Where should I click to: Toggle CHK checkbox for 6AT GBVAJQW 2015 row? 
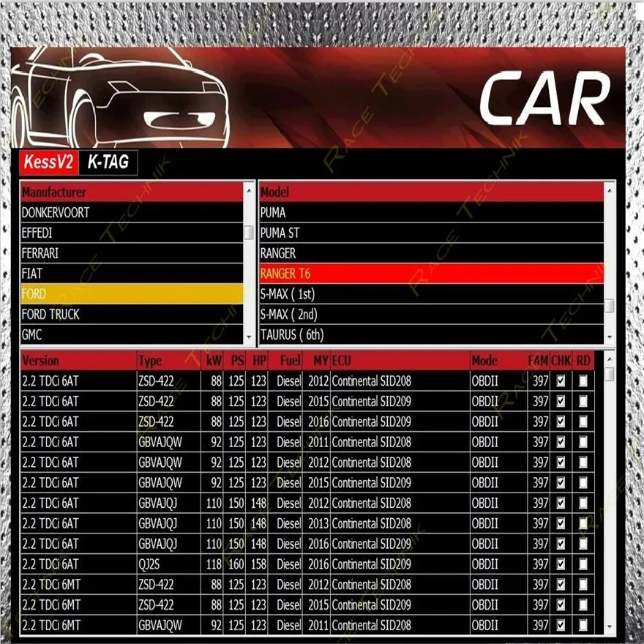(561, 482)
